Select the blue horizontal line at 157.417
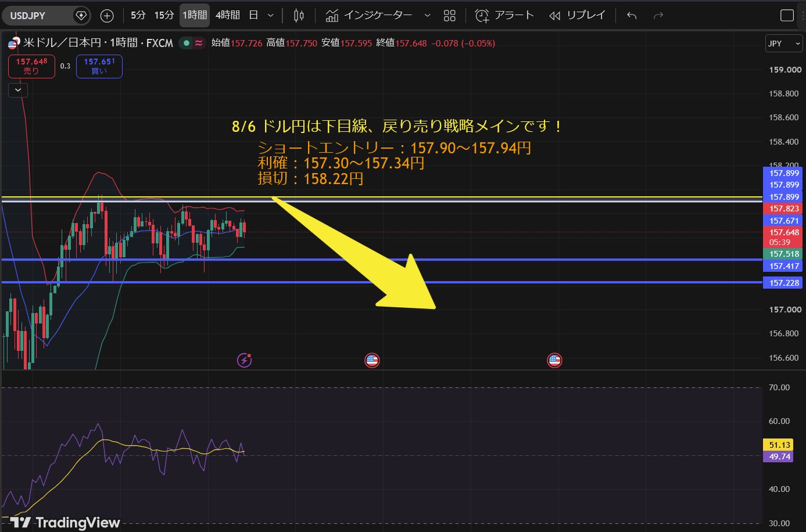 (x=381, y=260)
